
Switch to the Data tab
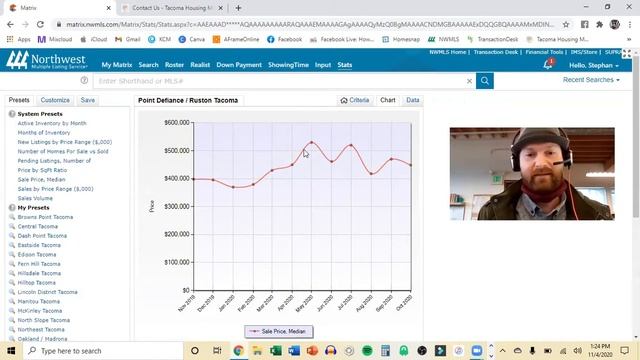[x=413, y=100]
